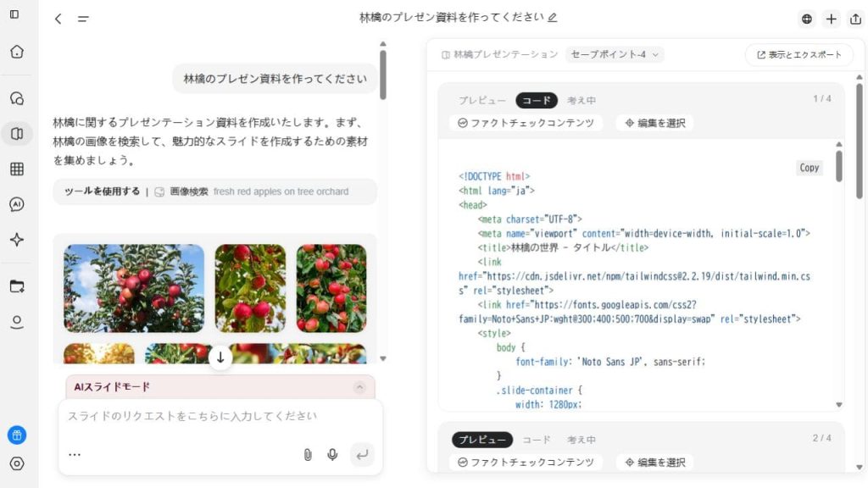Attach a file with the paperclip icon
868x488 pixels.
point(308,455)
